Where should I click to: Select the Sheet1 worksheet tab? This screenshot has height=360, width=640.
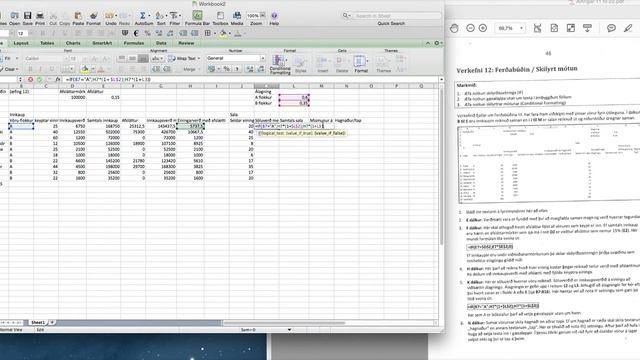coord(38,322)
